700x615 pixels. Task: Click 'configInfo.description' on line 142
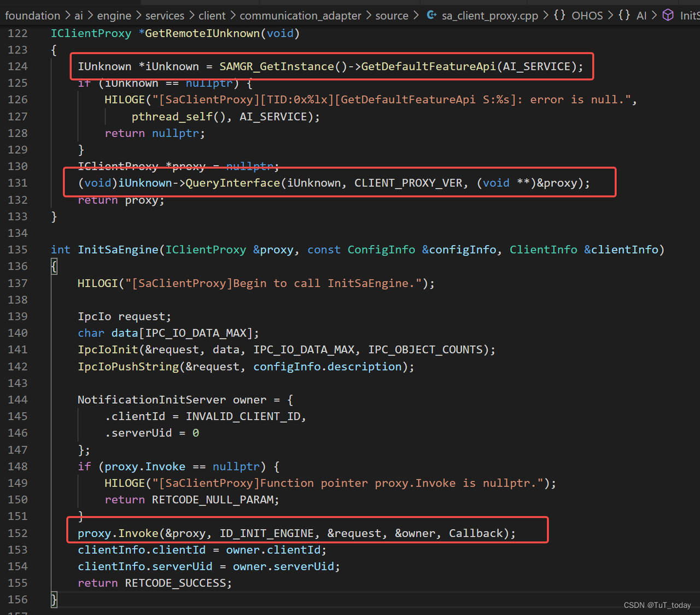328,367
